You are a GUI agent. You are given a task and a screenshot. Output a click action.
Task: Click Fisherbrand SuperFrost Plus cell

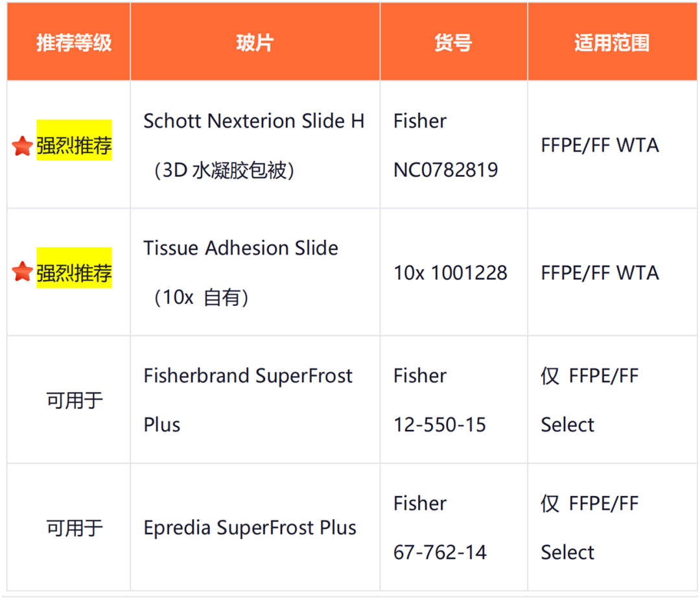pos(255,400)
